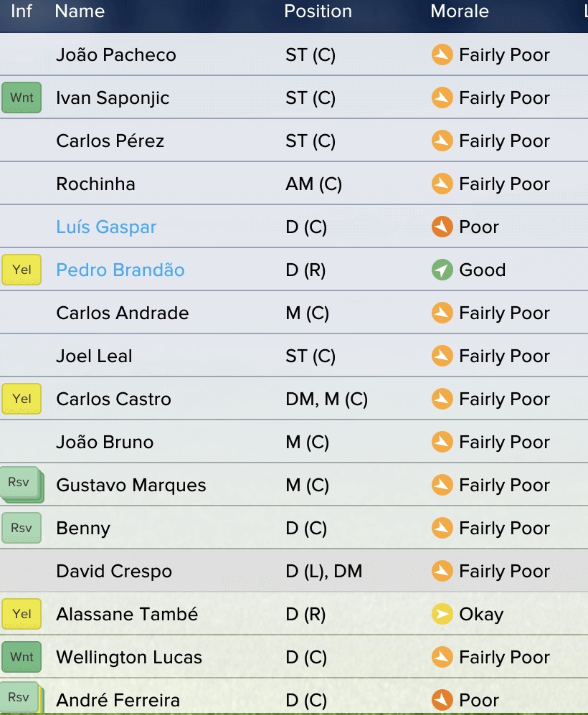Sort by the Morale column header

(x=460, y=11)
